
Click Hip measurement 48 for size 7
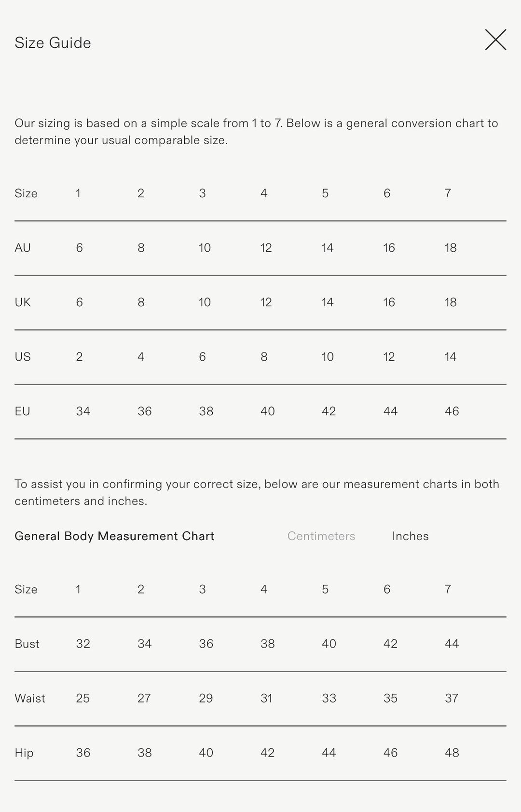(452, 753)
